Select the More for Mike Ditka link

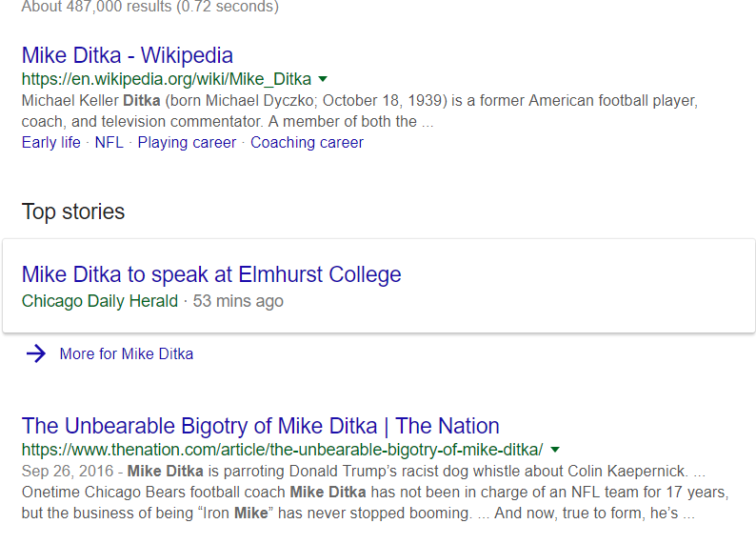pos(127,354)
